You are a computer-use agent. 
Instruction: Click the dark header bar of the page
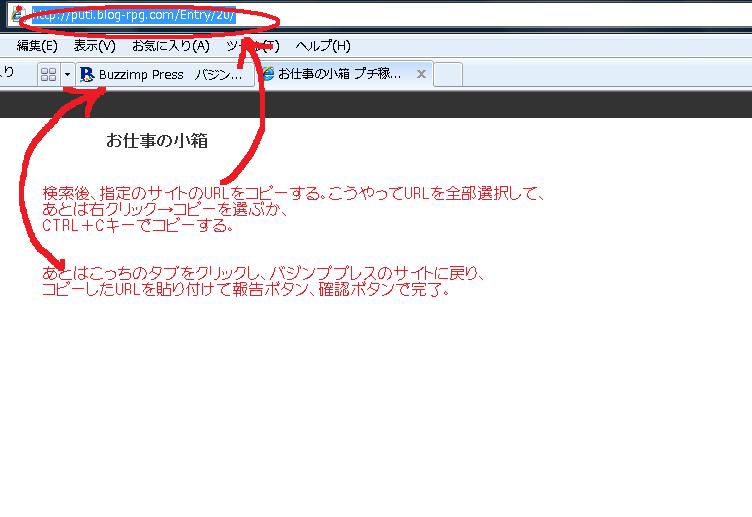pyautogui.click(x=400, y=104)
